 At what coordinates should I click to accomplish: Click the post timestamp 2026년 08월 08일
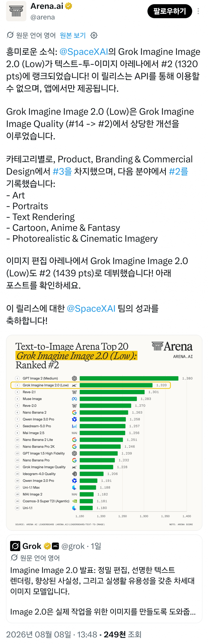51,634
